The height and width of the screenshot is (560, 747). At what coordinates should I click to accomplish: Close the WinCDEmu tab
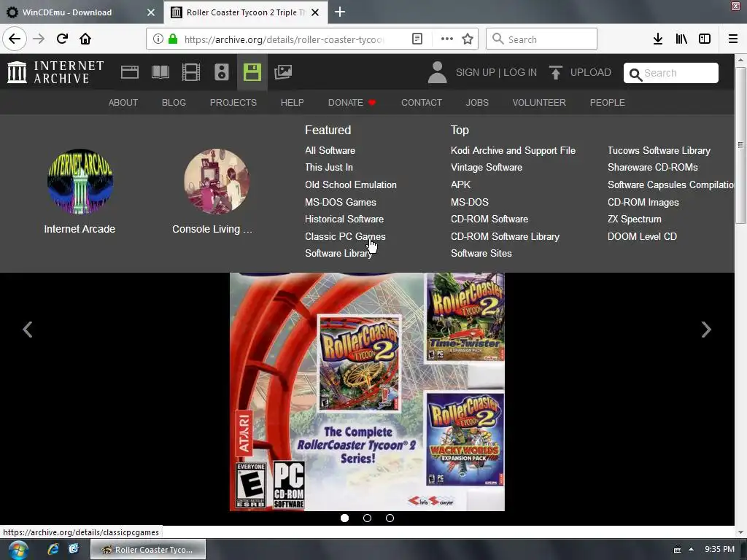coord(151,12)
